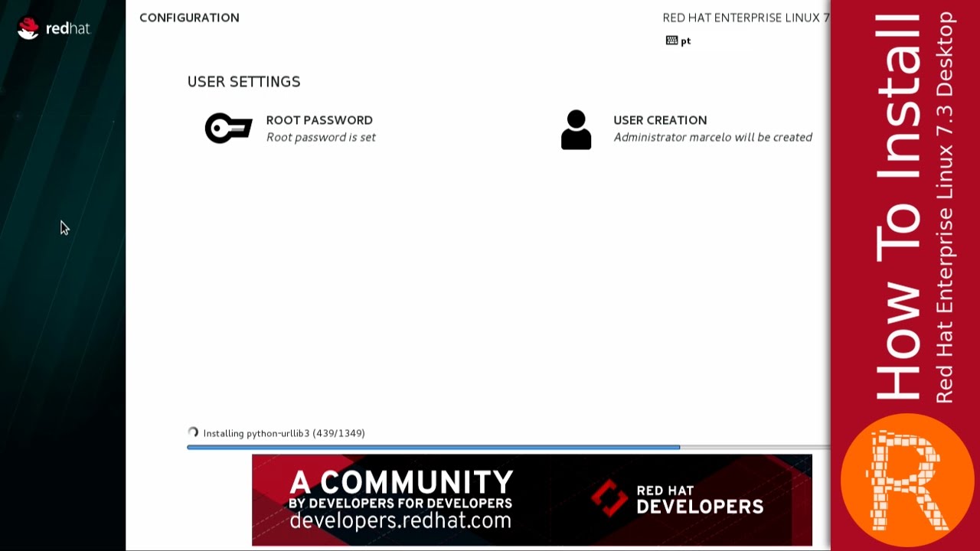This screenshot has width=980, height=551.
Task: Click 'Administrator marcelo will be created' text
Action: click(x=713, y=138)
